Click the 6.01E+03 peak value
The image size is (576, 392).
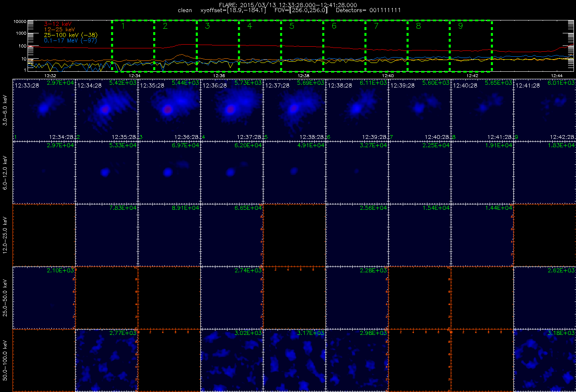(x=561, y=83)
